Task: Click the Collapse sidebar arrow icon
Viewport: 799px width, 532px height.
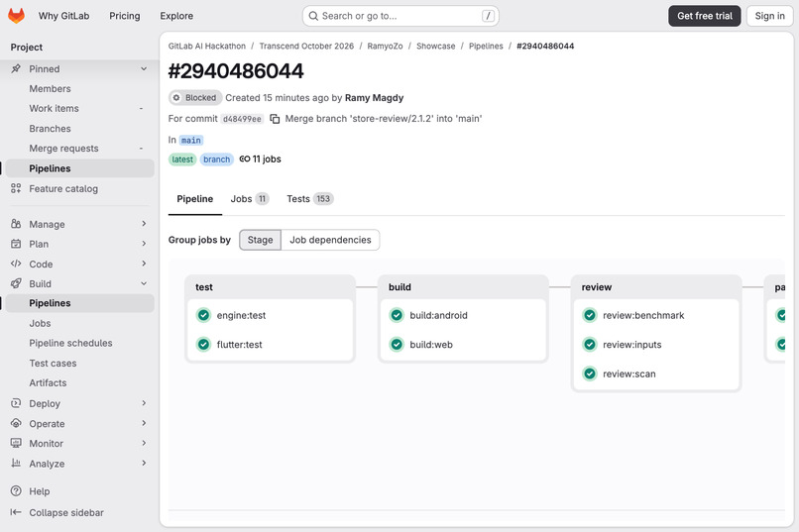Action: 16,512
